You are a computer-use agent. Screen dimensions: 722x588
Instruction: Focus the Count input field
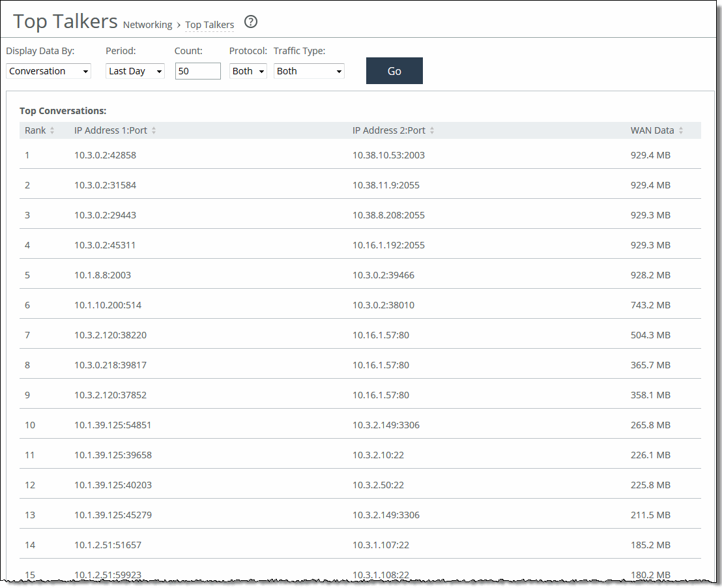pos(197,71)
